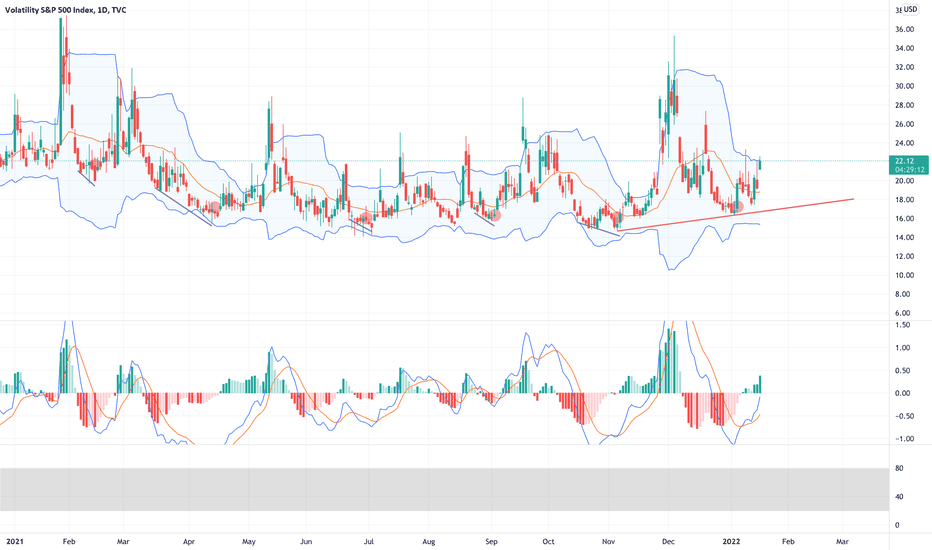This screenshot has height=550, width=932.
Task: Click the 1.50 oscillator axis label
Action: point(902,325)
